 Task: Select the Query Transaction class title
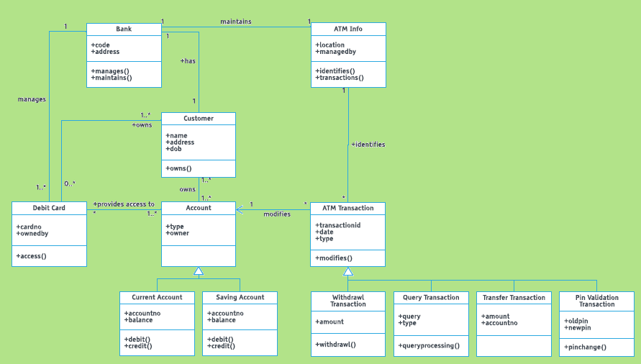[x=432, y=297]
